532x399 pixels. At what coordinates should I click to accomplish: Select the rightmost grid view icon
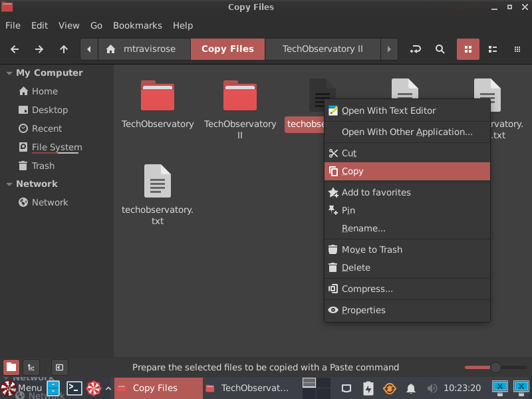[x=517, y=49]
